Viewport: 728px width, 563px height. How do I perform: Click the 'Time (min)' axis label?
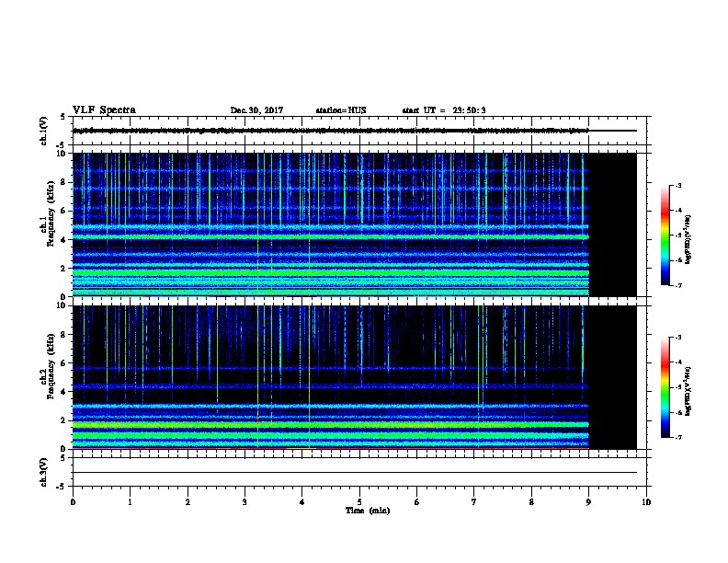coord(368,511)
